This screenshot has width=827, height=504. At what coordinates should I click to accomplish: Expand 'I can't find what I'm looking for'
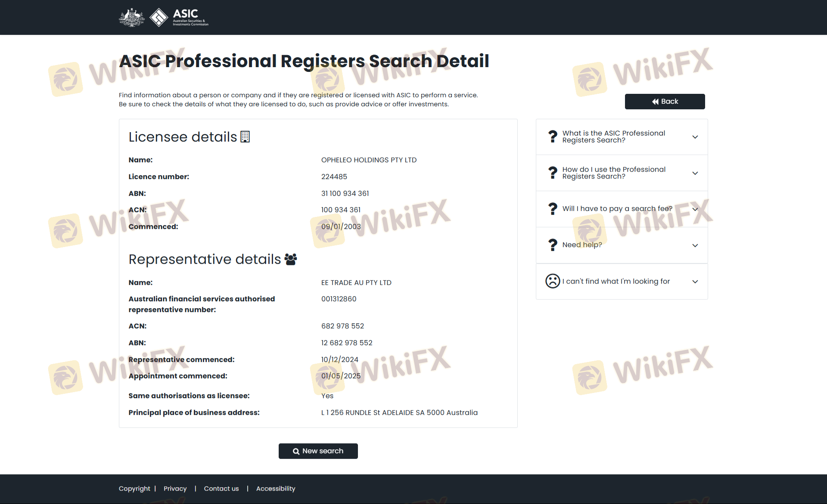click(x=695, y=281)
